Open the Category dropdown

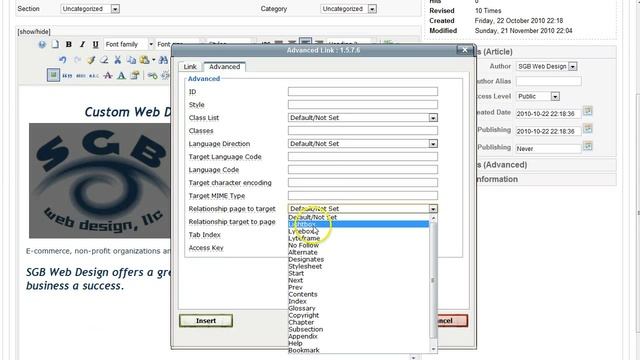348,9
